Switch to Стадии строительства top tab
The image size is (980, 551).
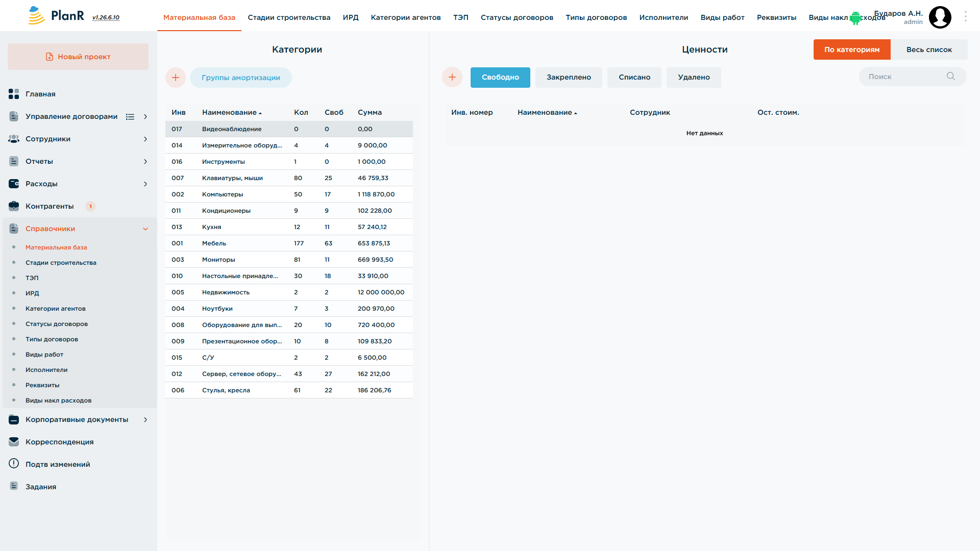[x=289, y=17]
